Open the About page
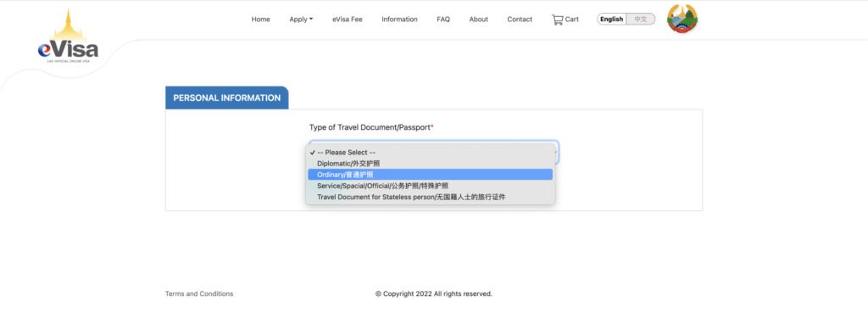 (x=478, y=20)
